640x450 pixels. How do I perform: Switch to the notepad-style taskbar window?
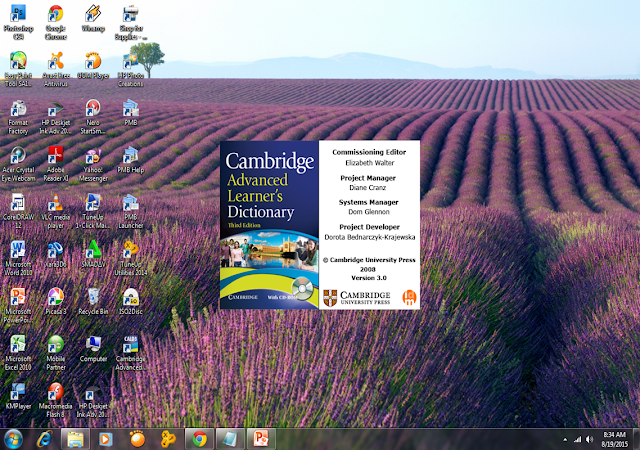click(x=230, y=439)
